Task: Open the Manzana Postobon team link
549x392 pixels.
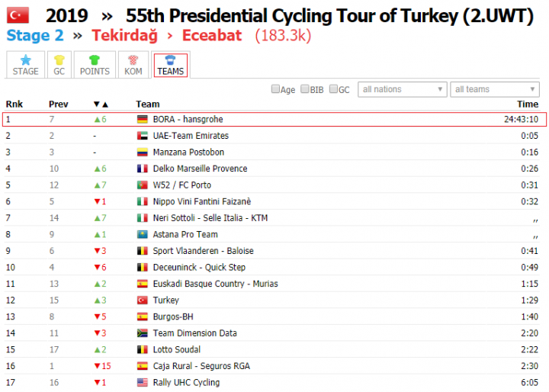Action: click(188, 153)
